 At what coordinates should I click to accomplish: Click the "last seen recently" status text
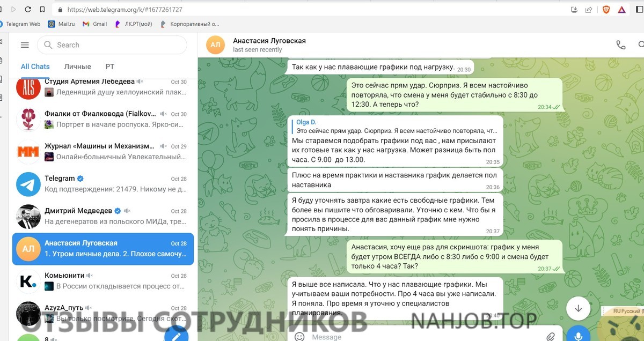[x=258, y=50]
